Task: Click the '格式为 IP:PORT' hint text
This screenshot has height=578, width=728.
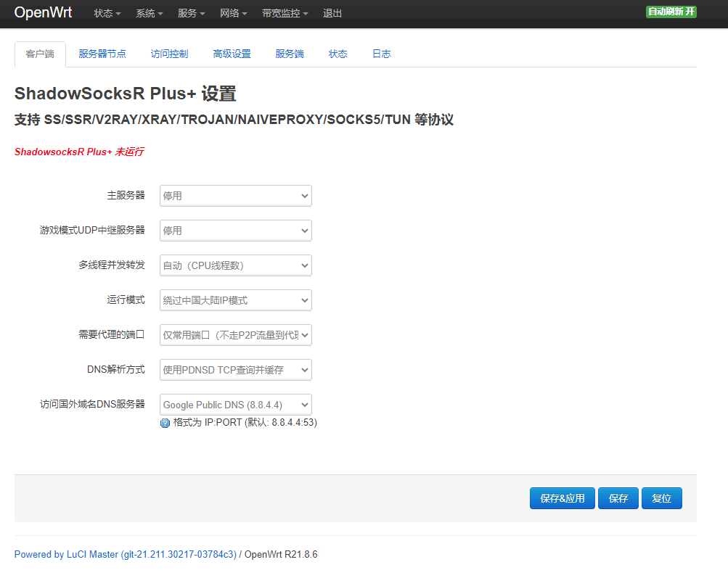Action: click(x=245, y=423)
